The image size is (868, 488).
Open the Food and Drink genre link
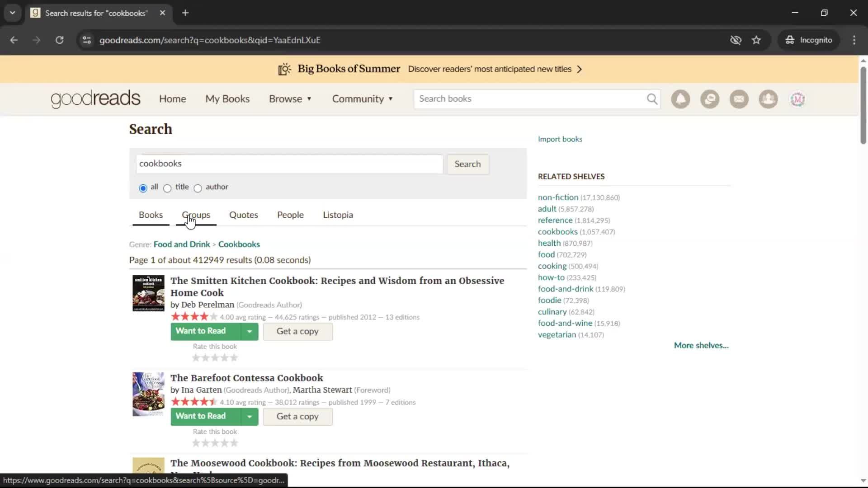(x=182, y=244)
